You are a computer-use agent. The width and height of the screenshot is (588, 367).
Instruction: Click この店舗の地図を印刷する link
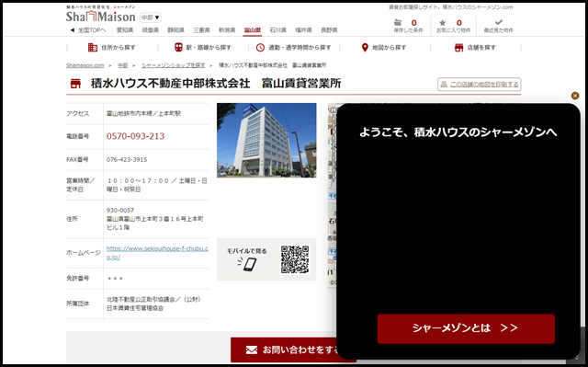tap(484, 84)
